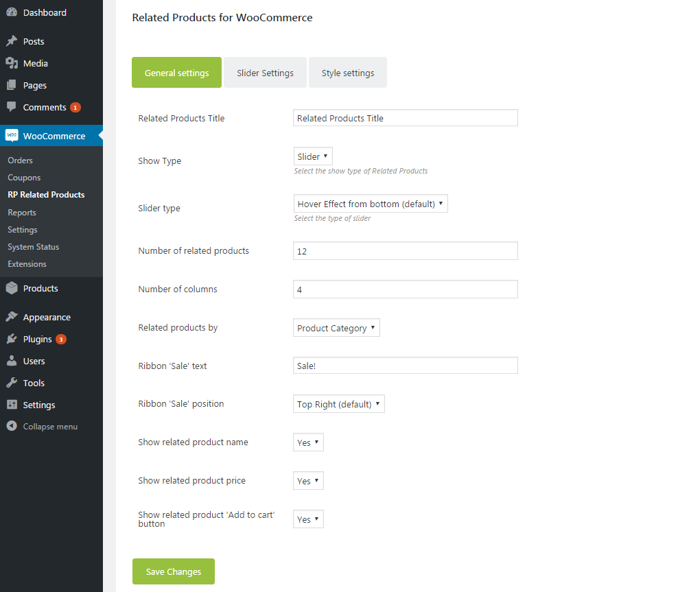Screen dimensions: 700x592
Task: Click the Products box icon
Action: point(12,288)
